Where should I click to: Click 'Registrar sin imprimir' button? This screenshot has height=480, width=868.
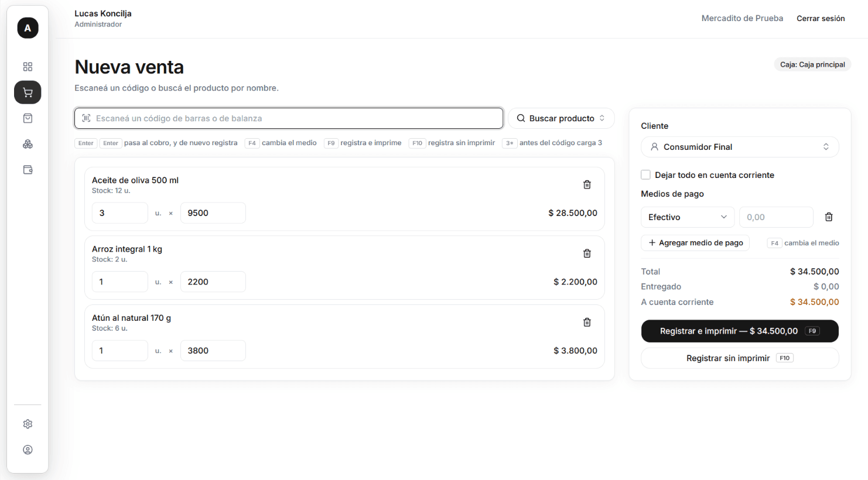click(x=740, y=358)
